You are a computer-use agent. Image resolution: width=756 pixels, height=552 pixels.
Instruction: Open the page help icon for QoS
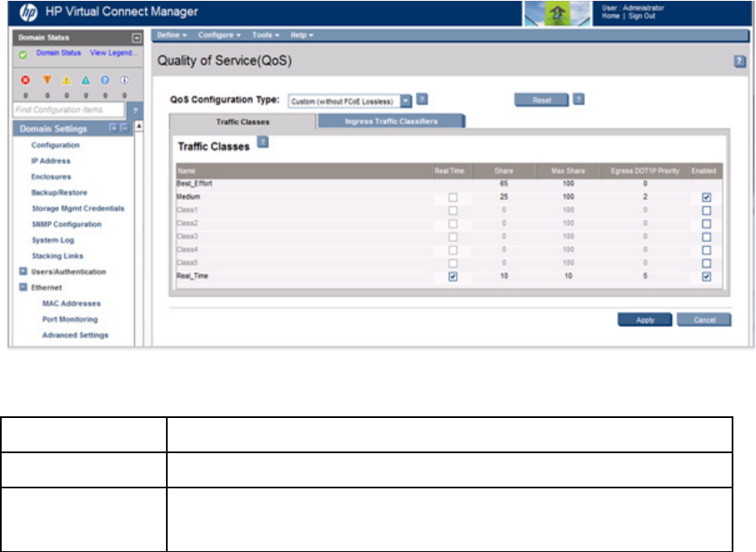[x=739, y=61]
